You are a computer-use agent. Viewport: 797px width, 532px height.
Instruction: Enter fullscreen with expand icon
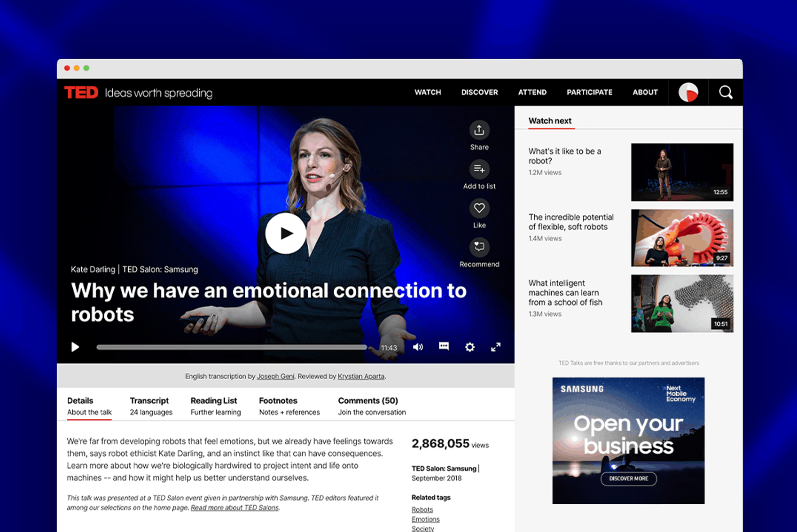click(496, 347)
